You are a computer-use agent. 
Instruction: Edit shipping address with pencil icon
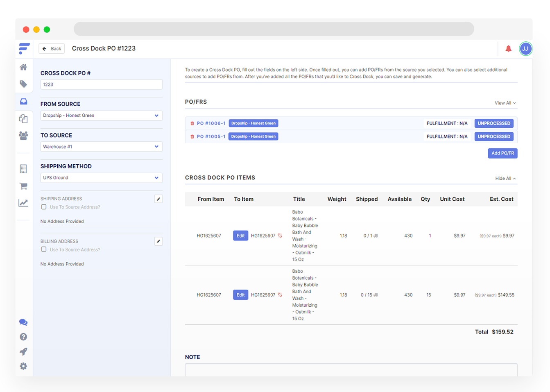click(x=158, y=199)
